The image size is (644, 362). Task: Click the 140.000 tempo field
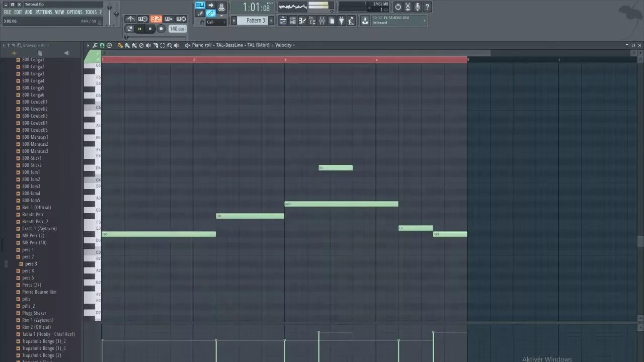pos(177,29)
